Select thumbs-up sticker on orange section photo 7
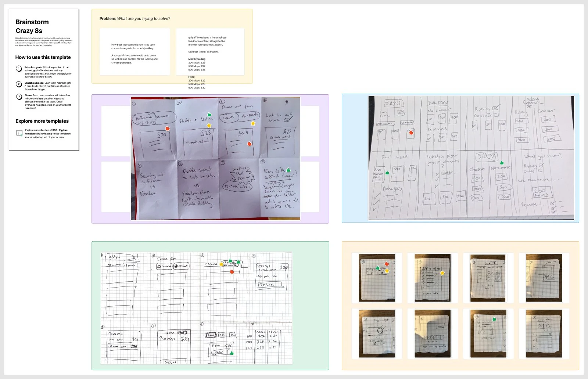Screen dimensions: 588x379 tap(494, 319)
